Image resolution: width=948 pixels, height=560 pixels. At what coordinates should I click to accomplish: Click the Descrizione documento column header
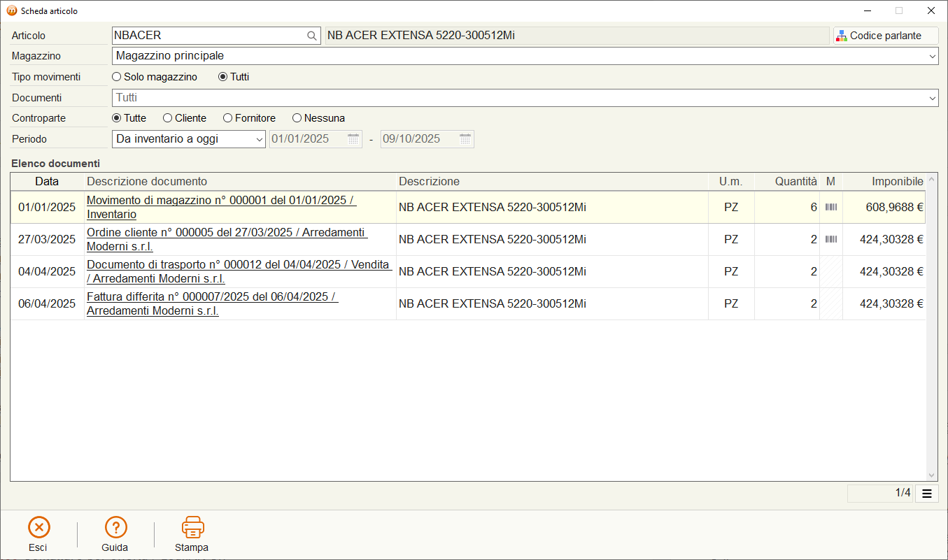241,181
